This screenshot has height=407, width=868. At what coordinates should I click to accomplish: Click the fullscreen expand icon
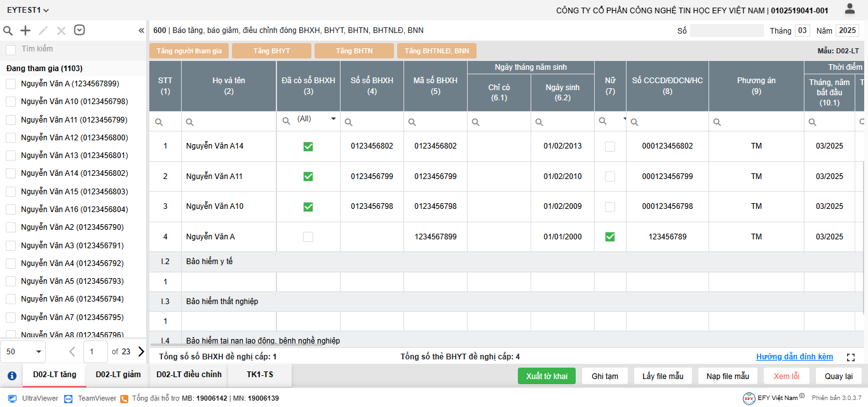851,357
